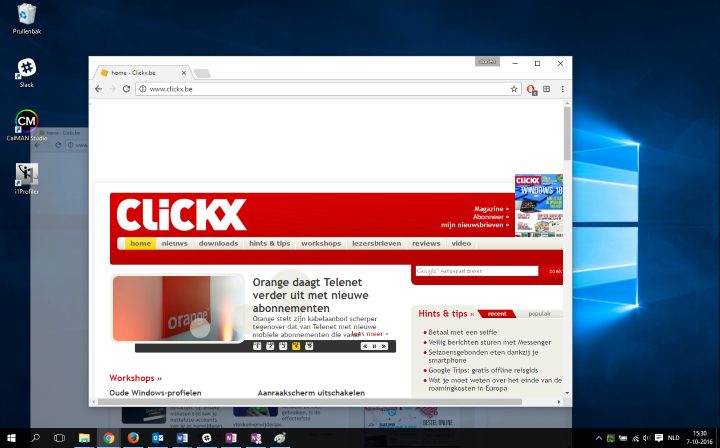Screen dimensions: 720x448
Task: Click the Workshops heading link
Action: (x=132, y=378)
